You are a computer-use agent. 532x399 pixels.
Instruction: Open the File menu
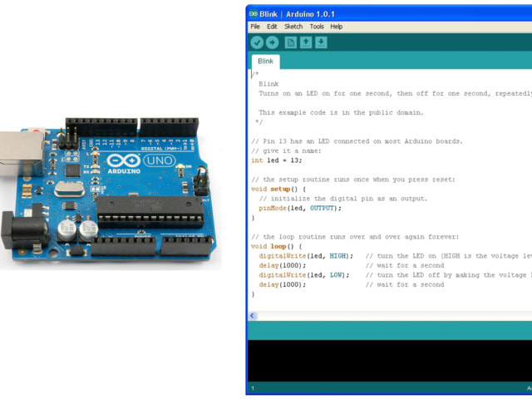(255, 27)
